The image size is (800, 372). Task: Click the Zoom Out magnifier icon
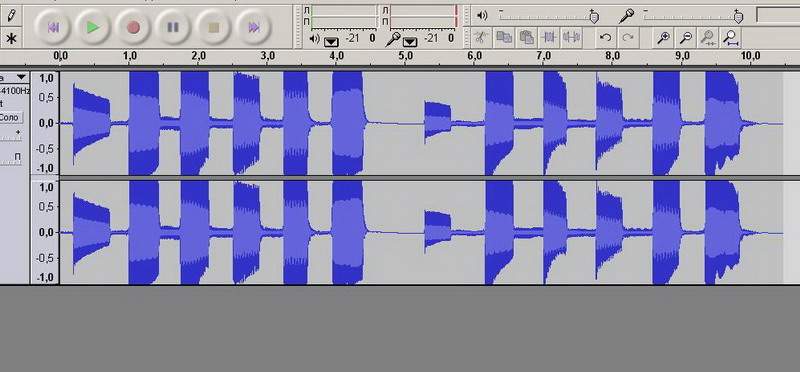[686, 37]
